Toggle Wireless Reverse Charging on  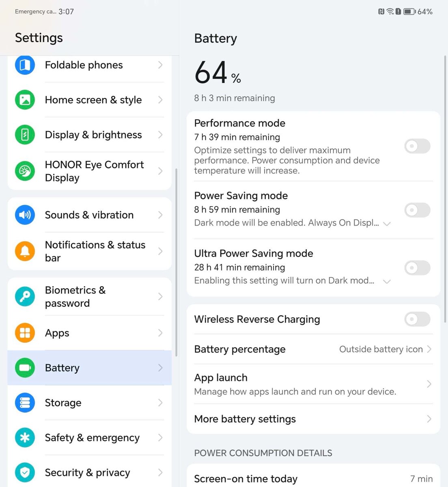pos(417,319)
